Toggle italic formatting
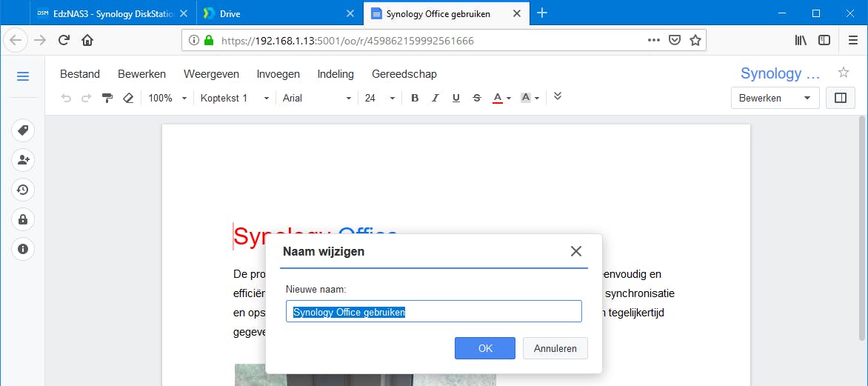The width and height of the screenshot is (868, 386). pos(435,98)
